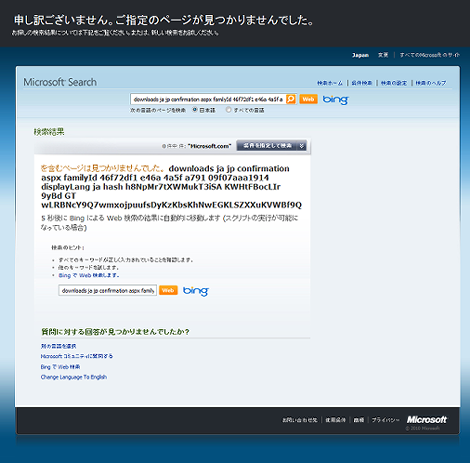Open the Bing で Web 検索 bottom link

(60, 367)
